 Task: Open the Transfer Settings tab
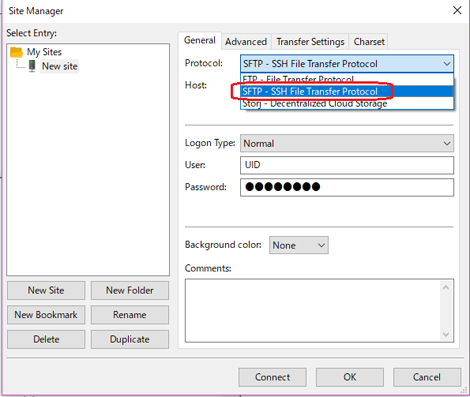310,42
